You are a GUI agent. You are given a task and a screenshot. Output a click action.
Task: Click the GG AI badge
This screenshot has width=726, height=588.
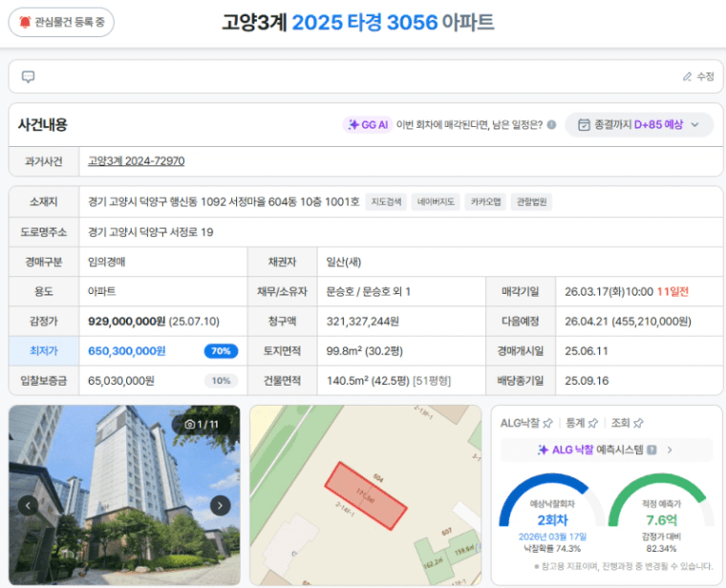click(368, 124)
